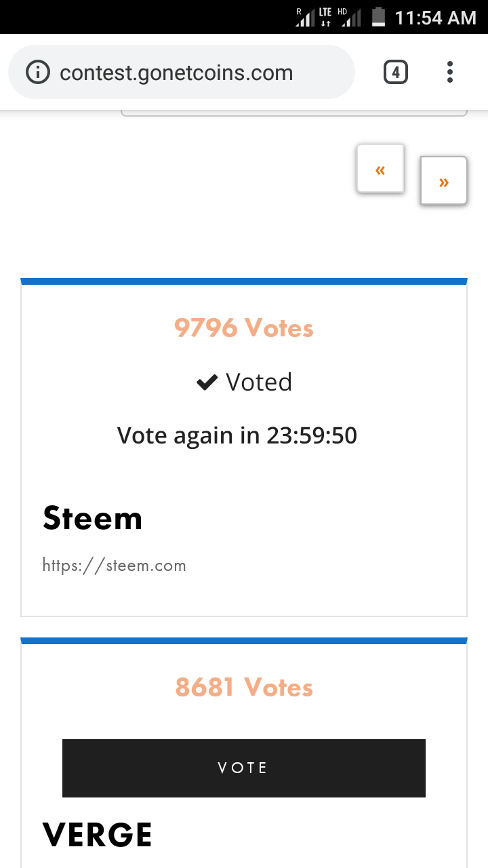Screen dimensions: 488x868
Task: Tap the 9796 Votes count
Action: (x=244, y=328)
